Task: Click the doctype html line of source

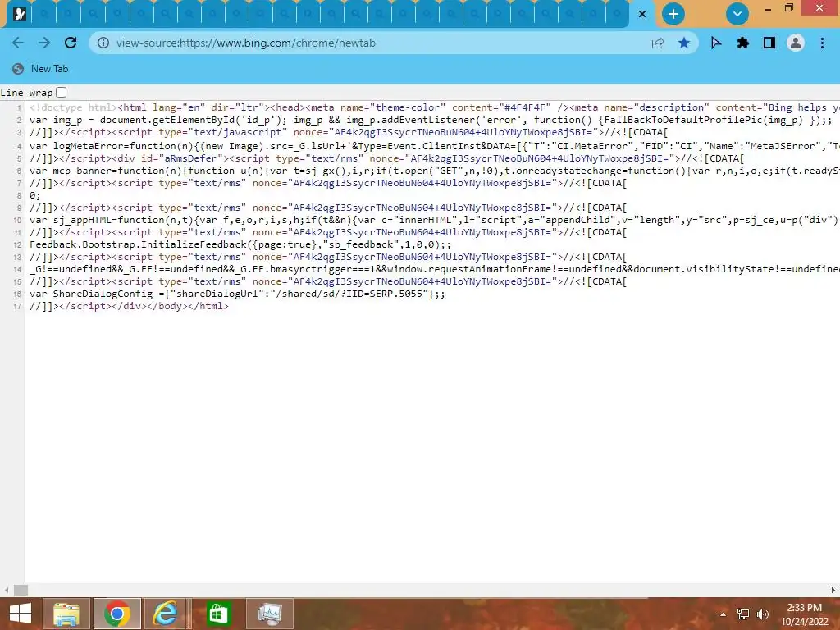Action: point(435,107)
